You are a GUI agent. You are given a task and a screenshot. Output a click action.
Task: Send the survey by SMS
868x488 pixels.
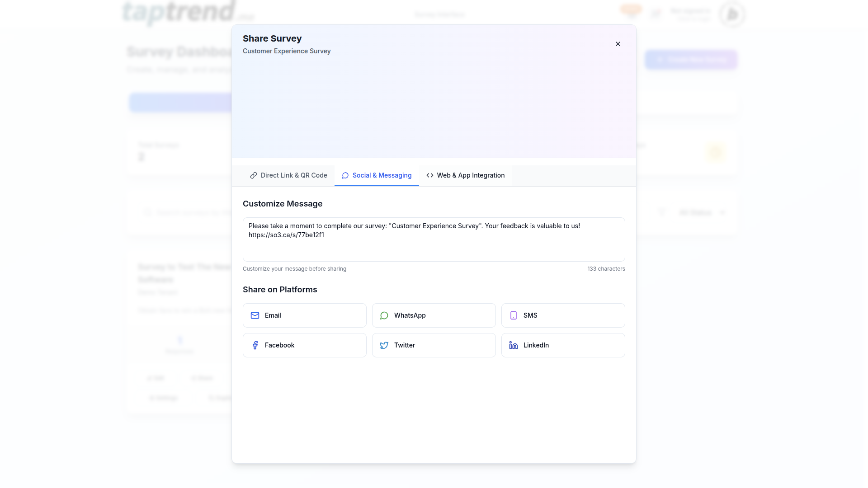click(x=563, y=315)
